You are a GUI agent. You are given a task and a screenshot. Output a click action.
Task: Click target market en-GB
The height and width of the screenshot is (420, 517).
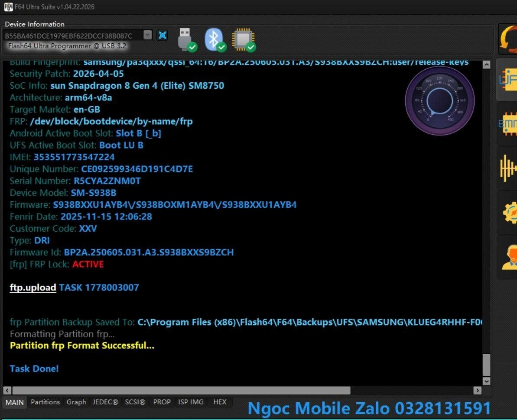pyautogui.click(x=87, y=110)
